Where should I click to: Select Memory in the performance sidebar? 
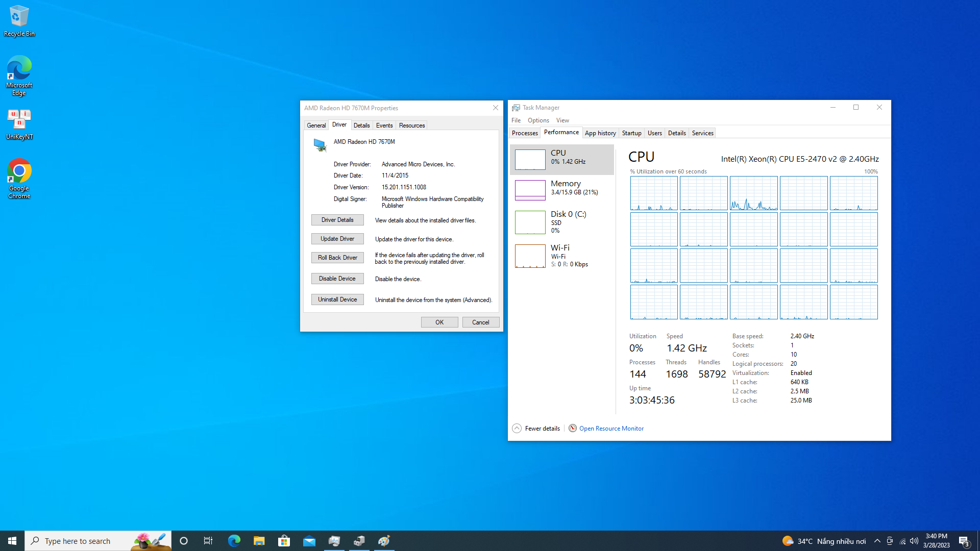coord(562,190)
